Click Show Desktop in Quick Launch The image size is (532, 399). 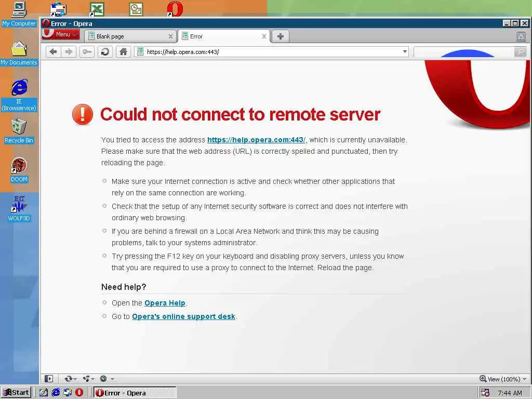tap(44, 393)
